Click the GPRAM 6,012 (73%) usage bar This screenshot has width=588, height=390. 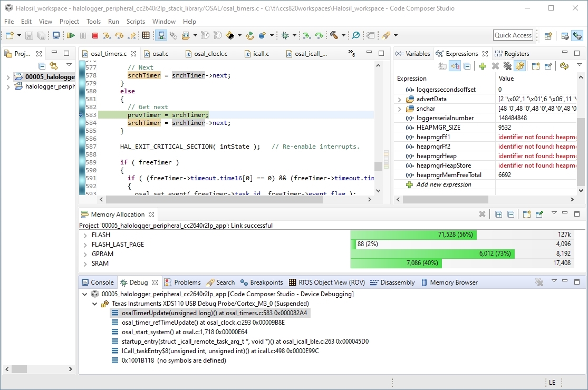[433, 254]
